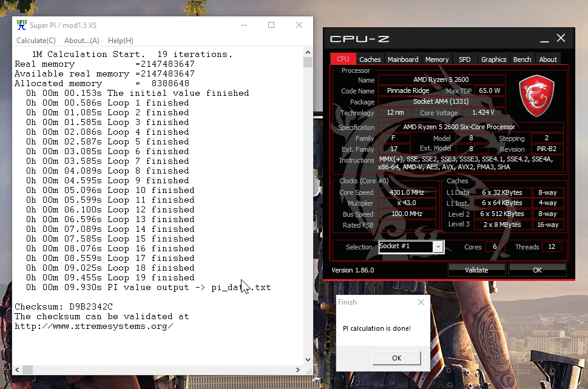Click the 1.424 V core voltage value

pyautogui.click(x=484, y=112)
